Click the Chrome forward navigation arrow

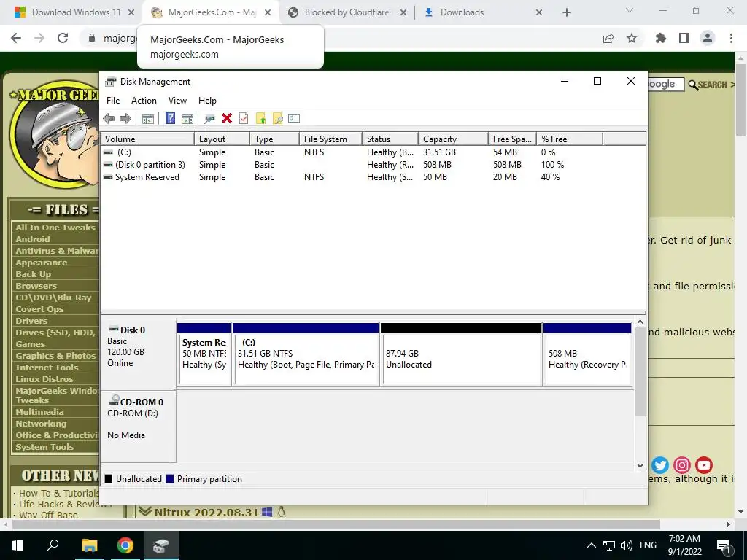pos(39,38)
